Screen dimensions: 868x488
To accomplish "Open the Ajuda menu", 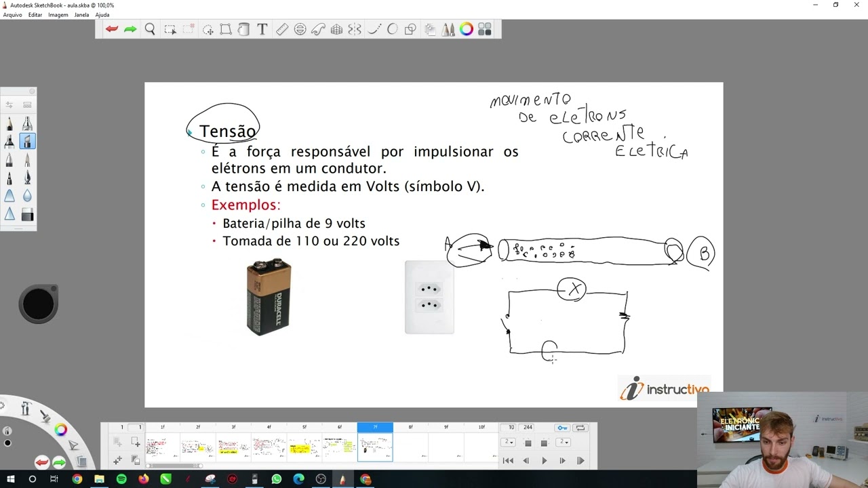I will tap(102, 15).
